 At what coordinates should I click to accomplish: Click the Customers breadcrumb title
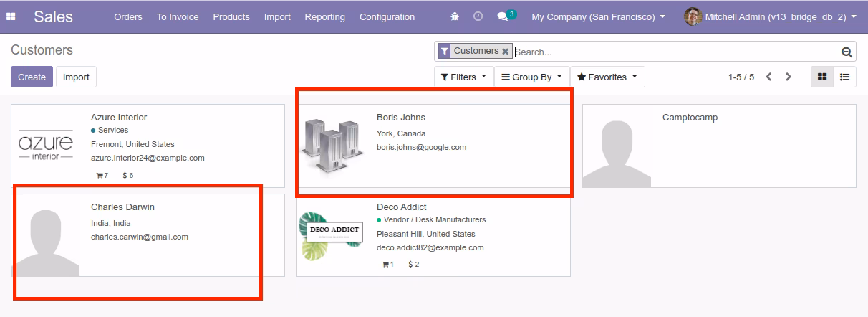(42, 50)
